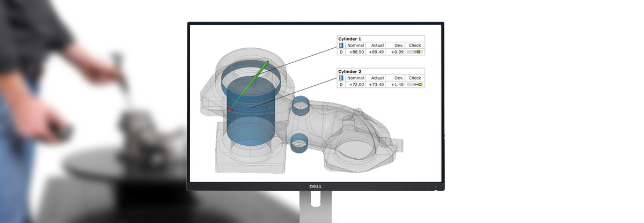Click the Cylinder 1 check tolerance bar

tap(415, 52)
